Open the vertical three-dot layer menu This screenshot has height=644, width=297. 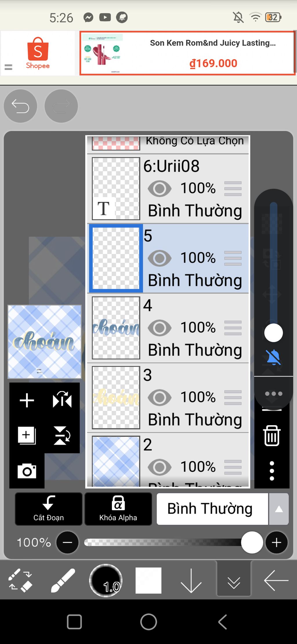tap(272, 471)
